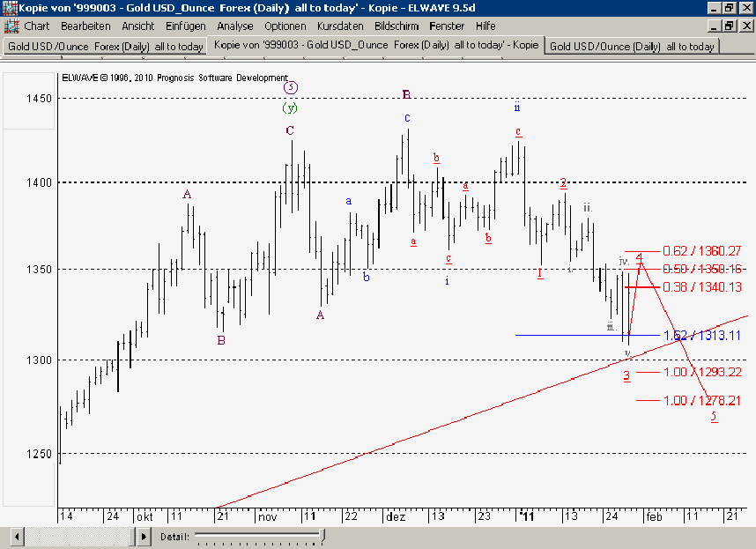Click the red wave 3 label below 1300
The width and height of the screenshot is (756, 549).
coord(626,376)
